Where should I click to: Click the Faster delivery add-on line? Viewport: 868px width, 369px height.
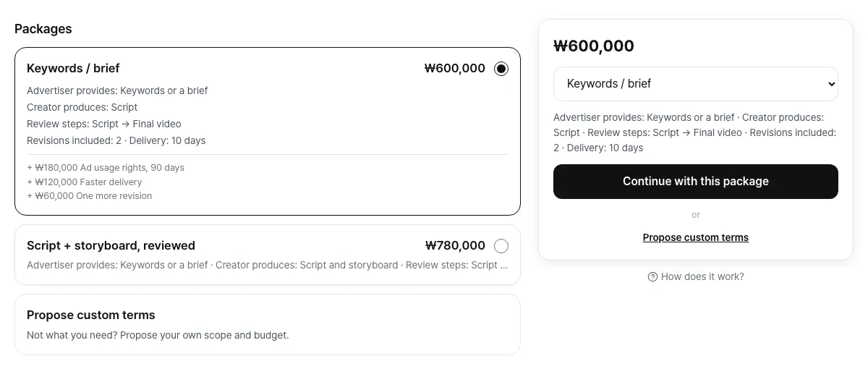coord(85,182)
